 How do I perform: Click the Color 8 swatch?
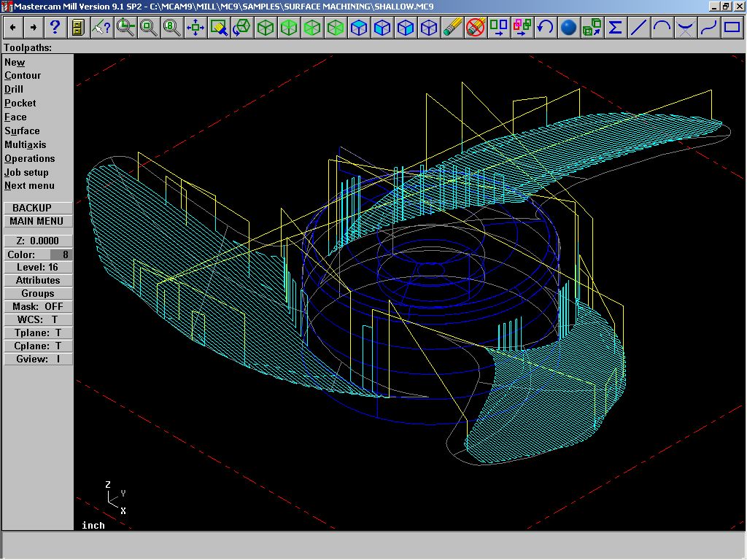tap(61, 254)
